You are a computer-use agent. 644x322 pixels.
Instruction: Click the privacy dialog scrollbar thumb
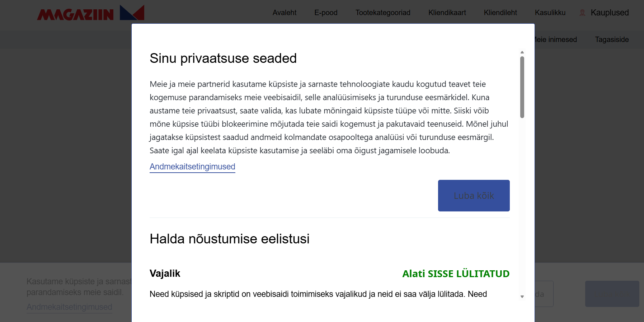click(522, 87)
